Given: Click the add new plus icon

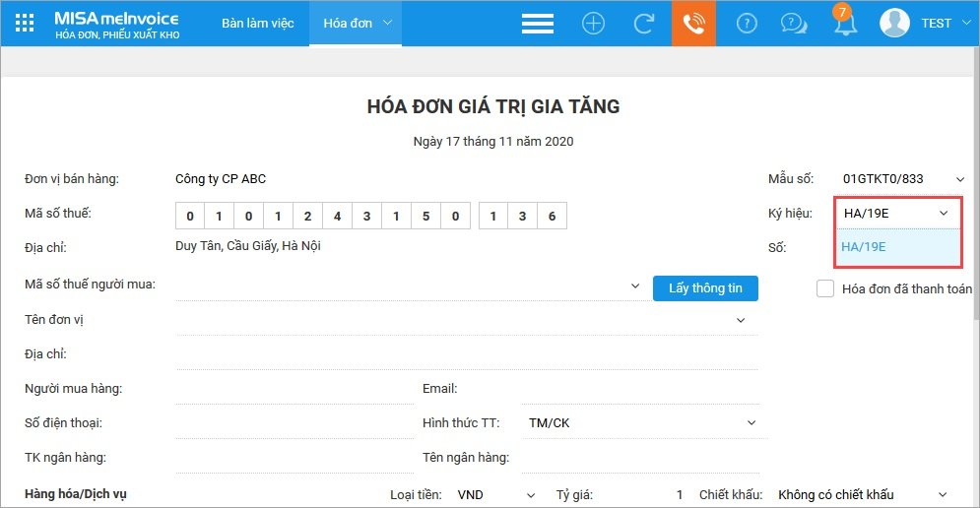Looking at the screenshot, I should pos(593,24).
